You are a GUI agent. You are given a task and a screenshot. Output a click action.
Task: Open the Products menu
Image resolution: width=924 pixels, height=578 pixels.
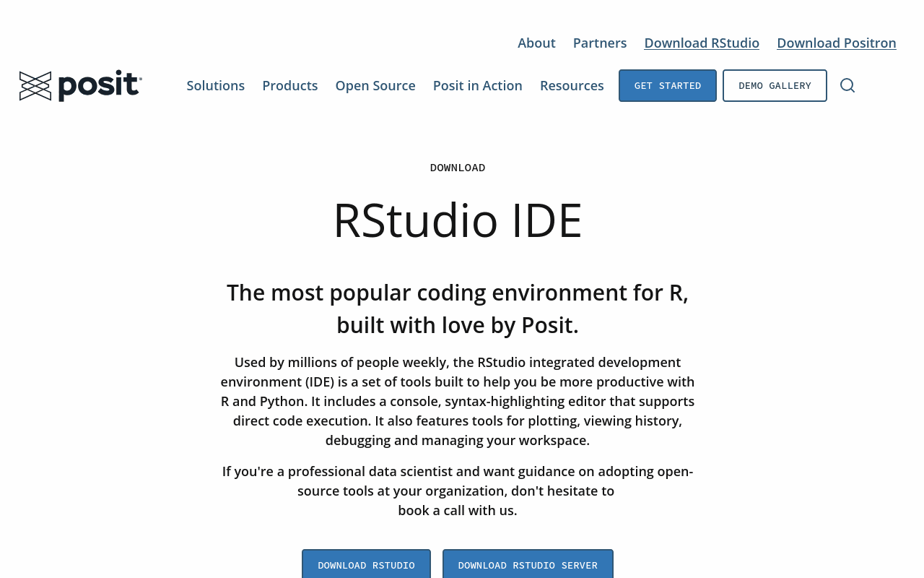tap(290, 85)
